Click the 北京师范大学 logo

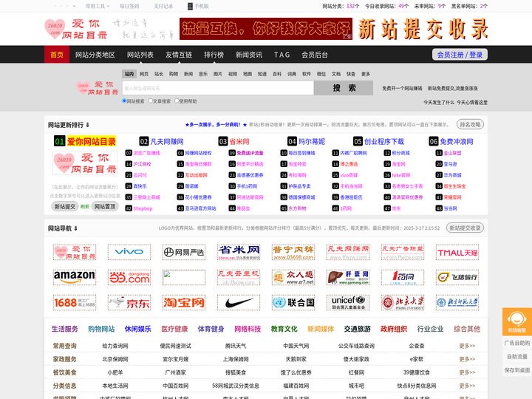457,302
